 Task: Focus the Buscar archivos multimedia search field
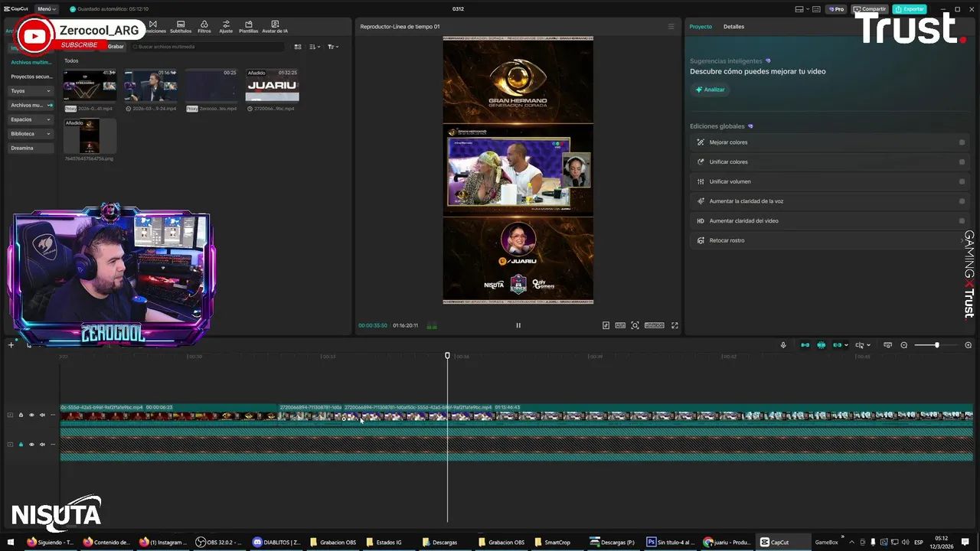pyautogui.click(x=208, y=47)
